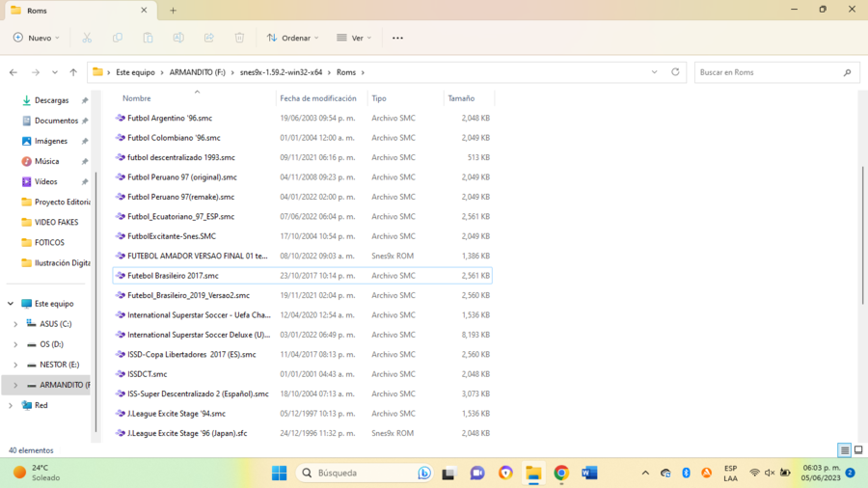Open the Ordenar sort dropdown
Screen dimensions: 868x488
point(294,38)
